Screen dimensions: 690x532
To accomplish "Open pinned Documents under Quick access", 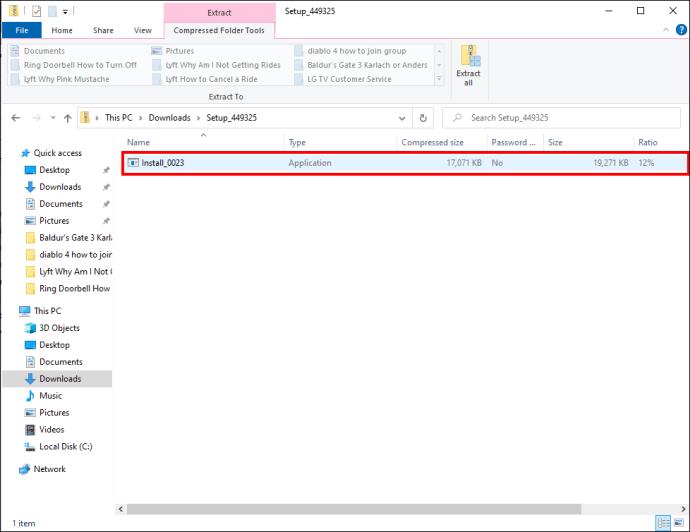I will point(61,204).
